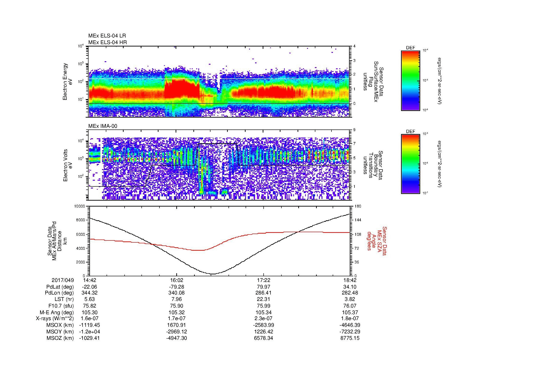Click the LST value '5.63'
555x392 pixels.
(x=89, y=299)
